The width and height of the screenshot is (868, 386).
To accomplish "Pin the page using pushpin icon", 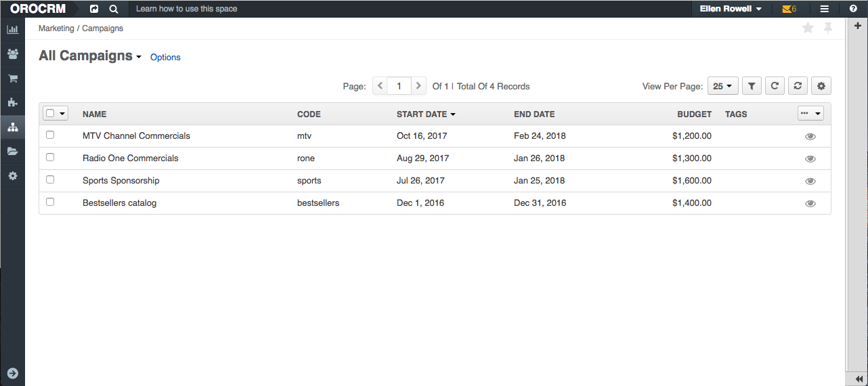I will tap(827, 28).
